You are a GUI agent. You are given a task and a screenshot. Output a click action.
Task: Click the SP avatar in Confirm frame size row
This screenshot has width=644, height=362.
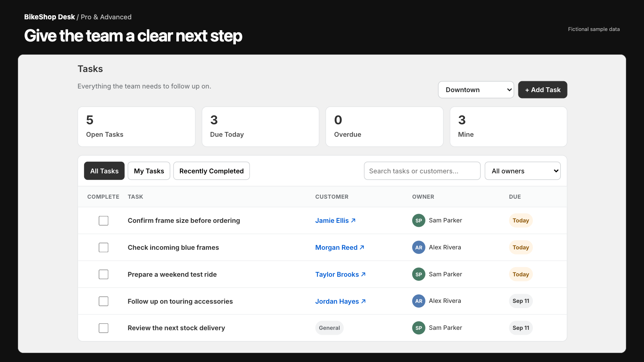419,220
